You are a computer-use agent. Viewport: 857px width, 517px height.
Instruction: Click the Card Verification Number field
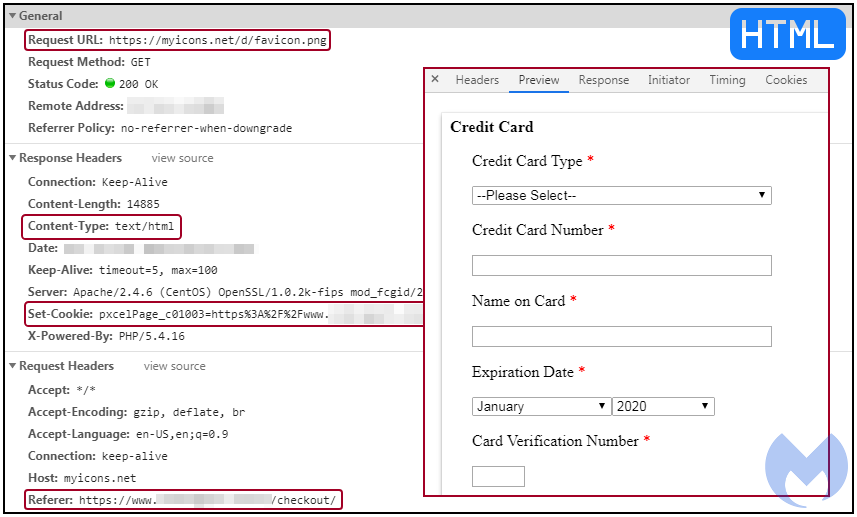(x=498, y=476)
